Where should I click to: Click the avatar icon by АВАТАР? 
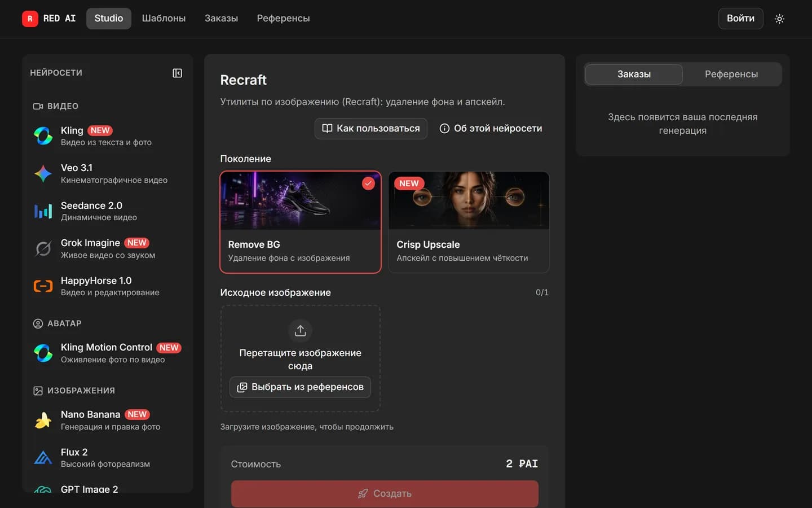tap(38, 323)
